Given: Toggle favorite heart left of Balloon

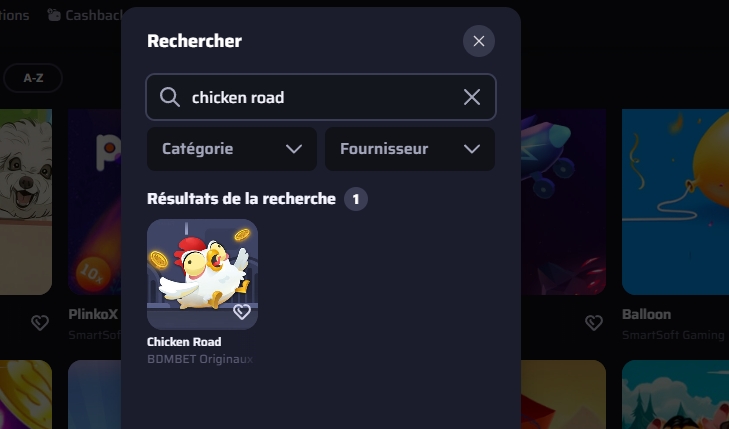Looking at the screenshot, I should pos(594,322).
